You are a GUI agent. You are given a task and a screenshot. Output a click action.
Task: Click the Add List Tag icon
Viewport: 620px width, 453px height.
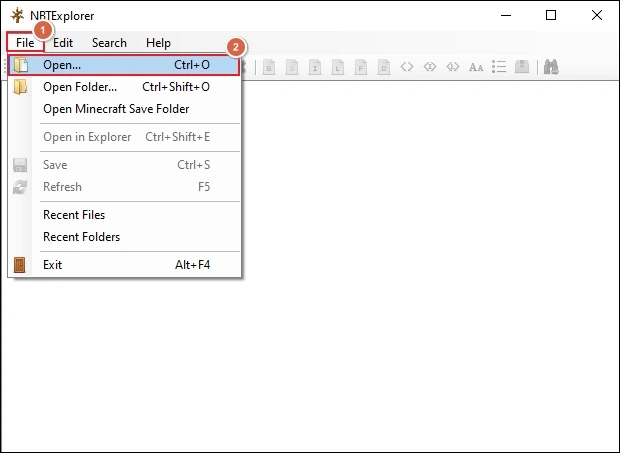(499, 67)
